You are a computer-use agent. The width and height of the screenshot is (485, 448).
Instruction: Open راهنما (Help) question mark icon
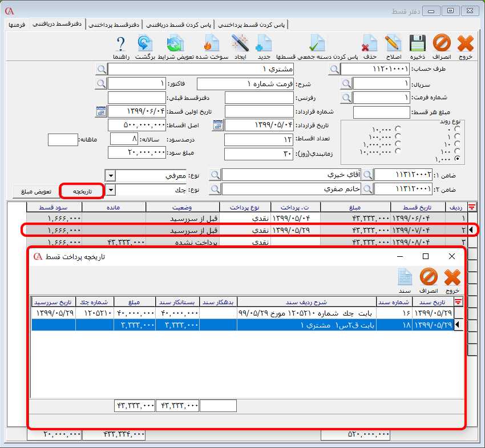[x=121, y=44]
